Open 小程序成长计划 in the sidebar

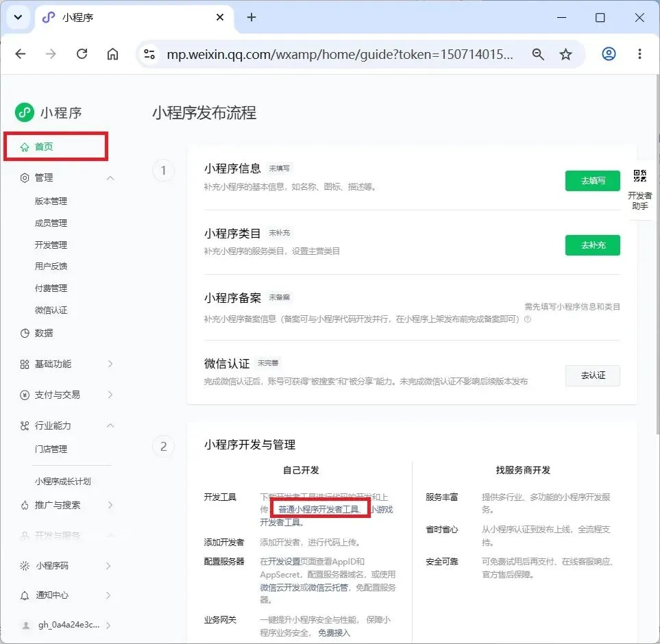tap(63, 481)
